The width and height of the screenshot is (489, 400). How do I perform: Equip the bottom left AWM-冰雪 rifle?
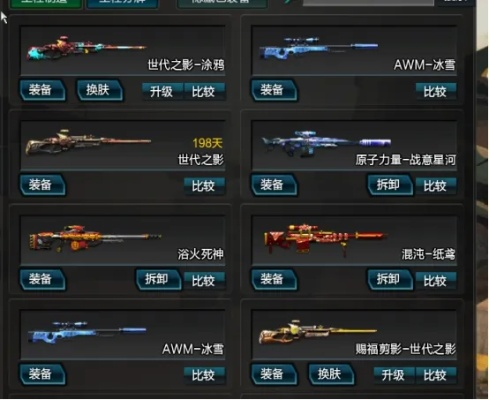tap(42, 374)
